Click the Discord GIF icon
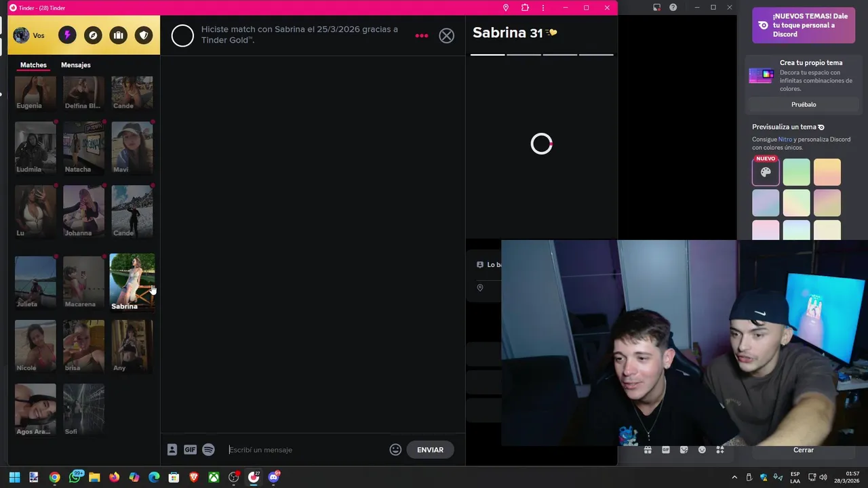This screenshot has height=488, width=868. [x=666, y=450]
